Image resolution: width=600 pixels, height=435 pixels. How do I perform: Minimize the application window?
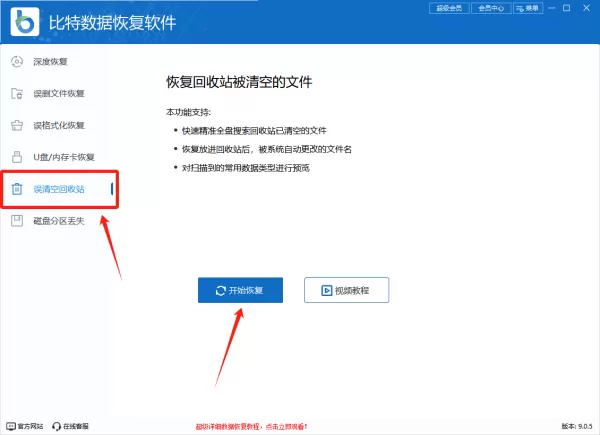[x=551, y=8]
